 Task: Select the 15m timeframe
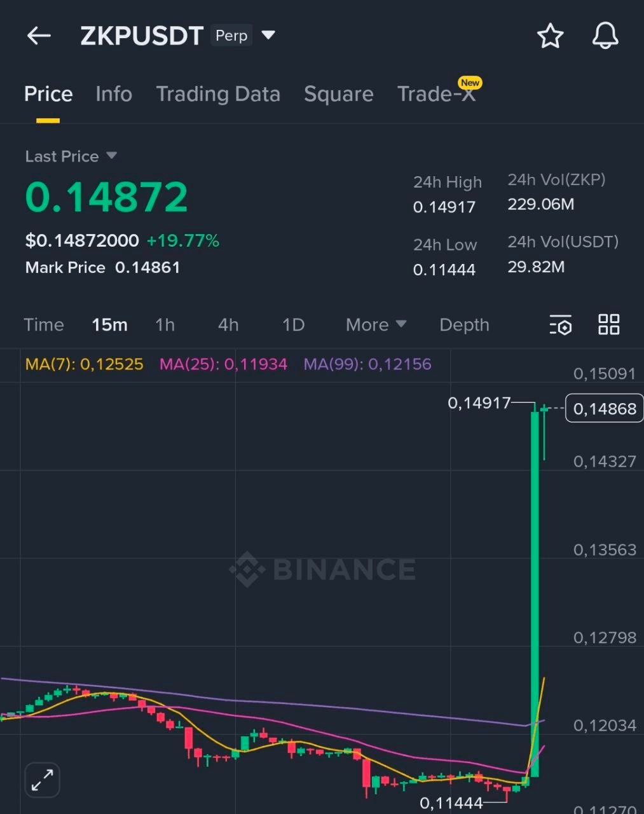[109, 325]
